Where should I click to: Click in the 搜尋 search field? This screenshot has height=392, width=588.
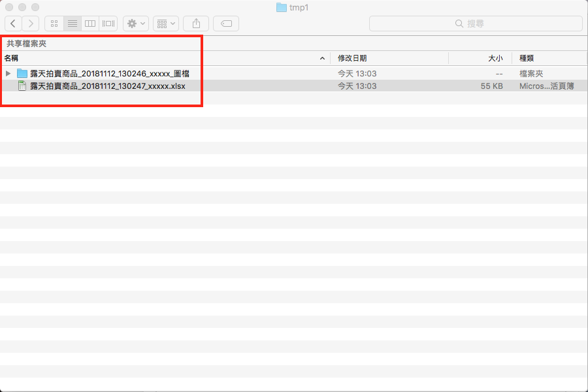click(x=476, y=24)
